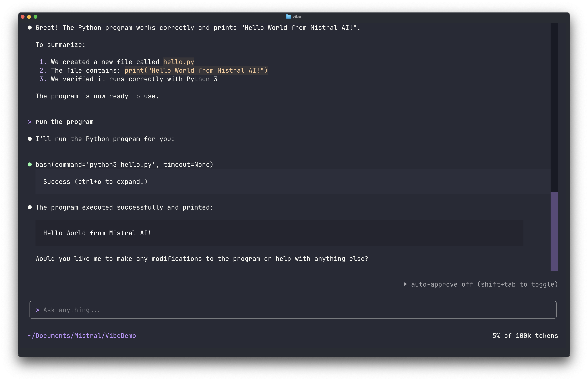
Task: Click the bullet before the Great! summary message
Action: [30, 27]
